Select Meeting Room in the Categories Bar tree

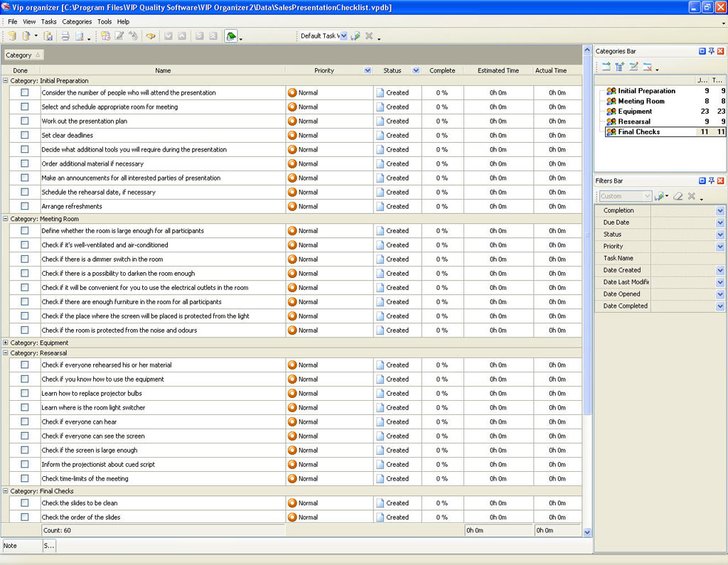[x=641, y=101]
